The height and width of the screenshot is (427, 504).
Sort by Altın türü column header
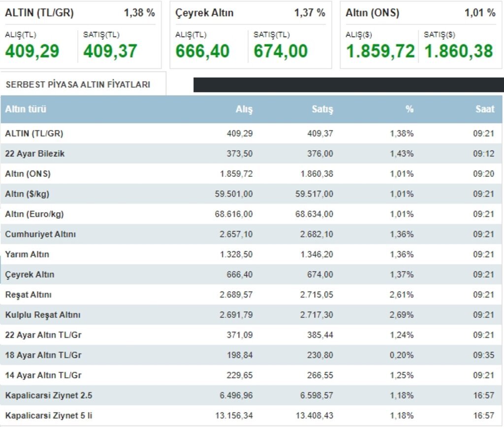click(x=26, y=109)
